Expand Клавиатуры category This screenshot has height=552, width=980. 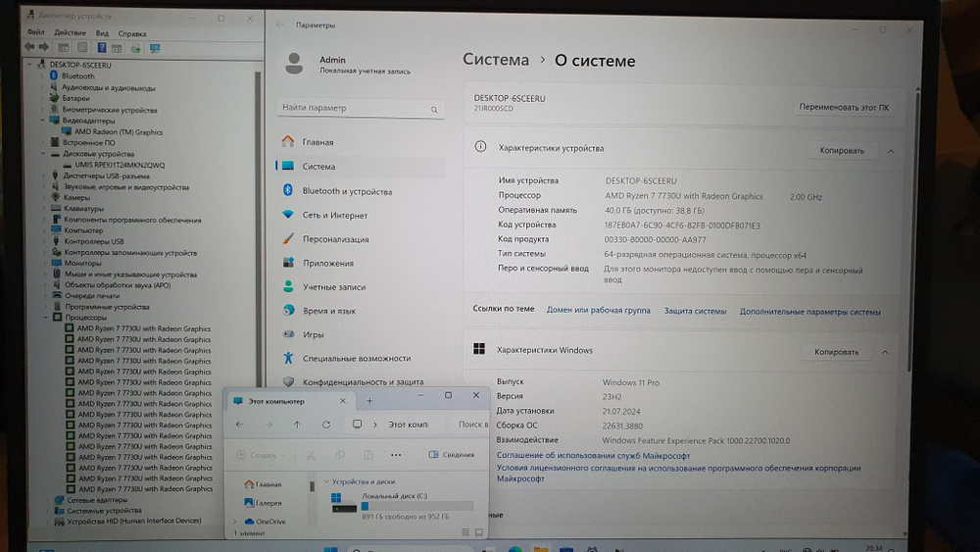click(44, 208)
